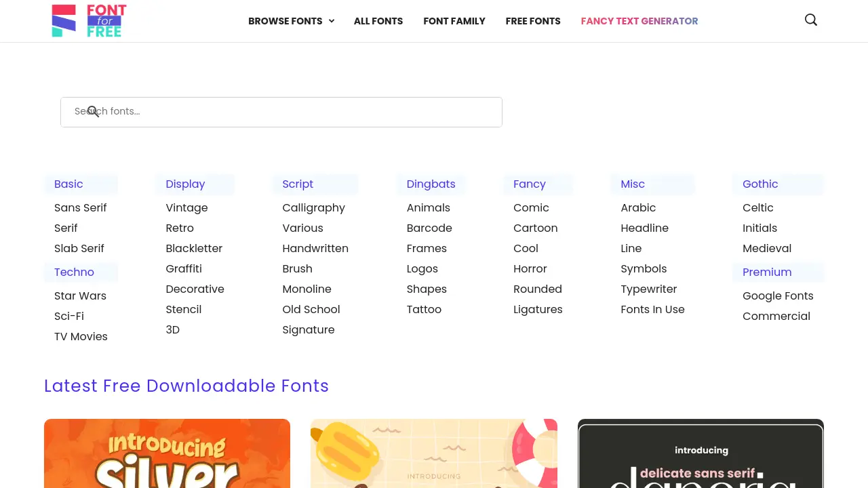Open the Display category heading

click(185, 184)
